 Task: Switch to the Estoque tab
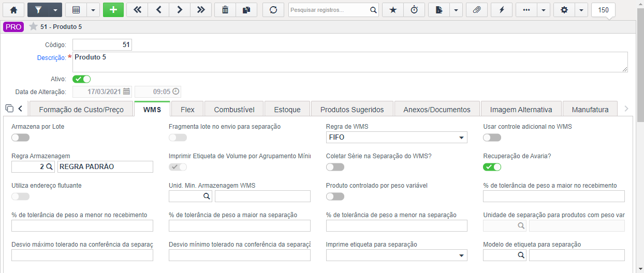pyautogui.click(x=287, y=110)
